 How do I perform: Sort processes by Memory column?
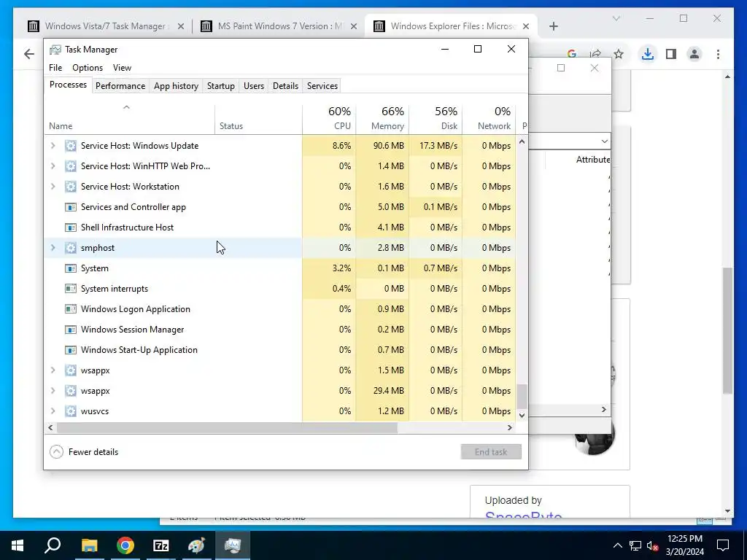coord(382,119)
